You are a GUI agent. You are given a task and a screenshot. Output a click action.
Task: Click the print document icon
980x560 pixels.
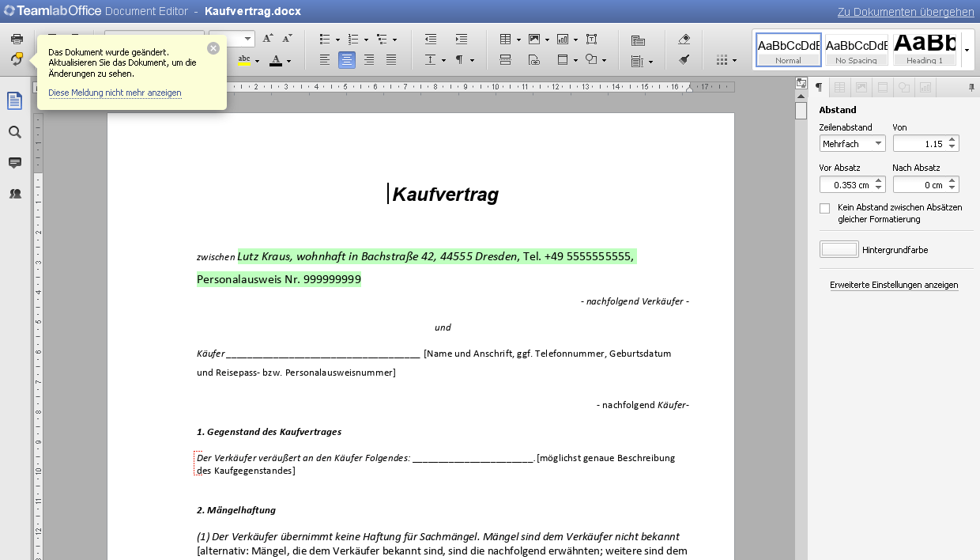(17, 39)
